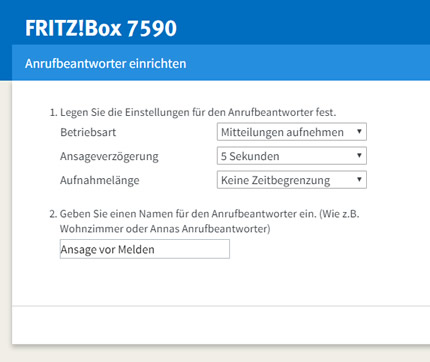Open the Betriebsart dropdown
430x362 pixels.
coord(292,132)
